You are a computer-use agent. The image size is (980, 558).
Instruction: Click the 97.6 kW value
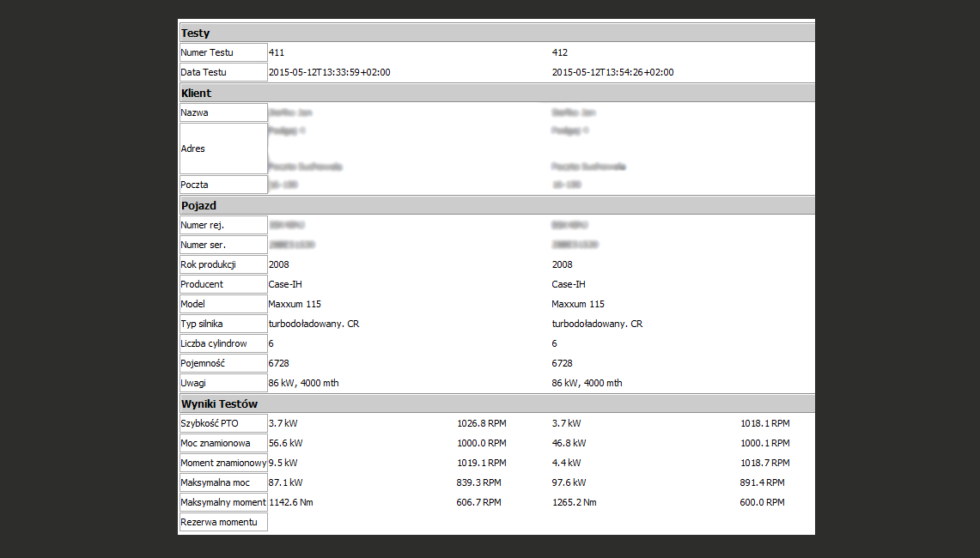click(569, 483)
